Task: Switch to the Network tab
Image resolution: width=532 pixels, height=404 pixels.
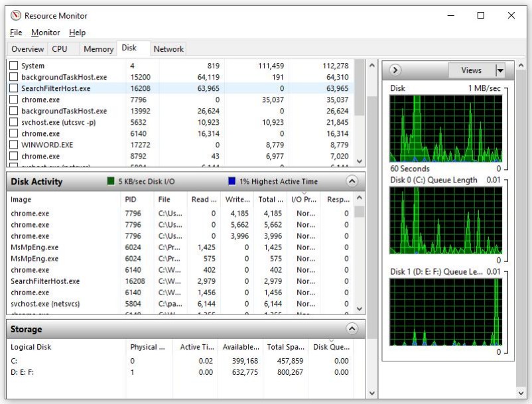Action: click(168, 49)
